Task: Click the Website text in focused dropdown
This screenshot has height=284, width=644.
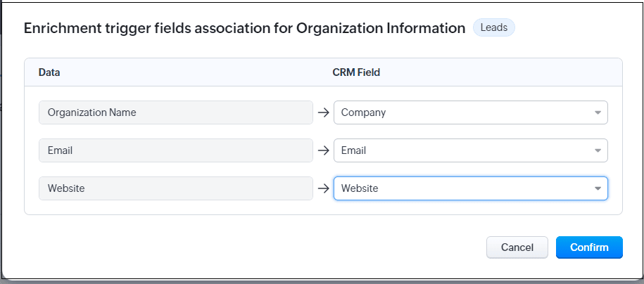Action: pyautogui.click(x=360, y=188)
